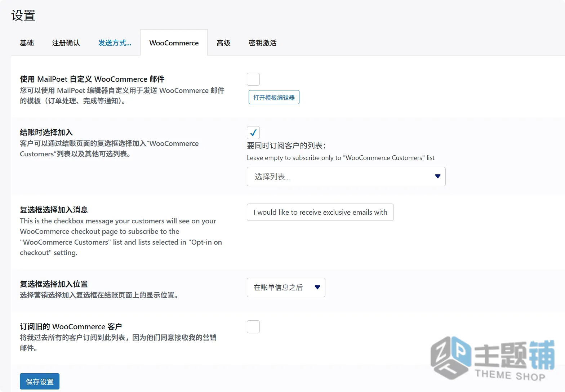Enable MailPoet custom WooCommerce emails checkbox
The image size is (565, 392).
[253, 79]
